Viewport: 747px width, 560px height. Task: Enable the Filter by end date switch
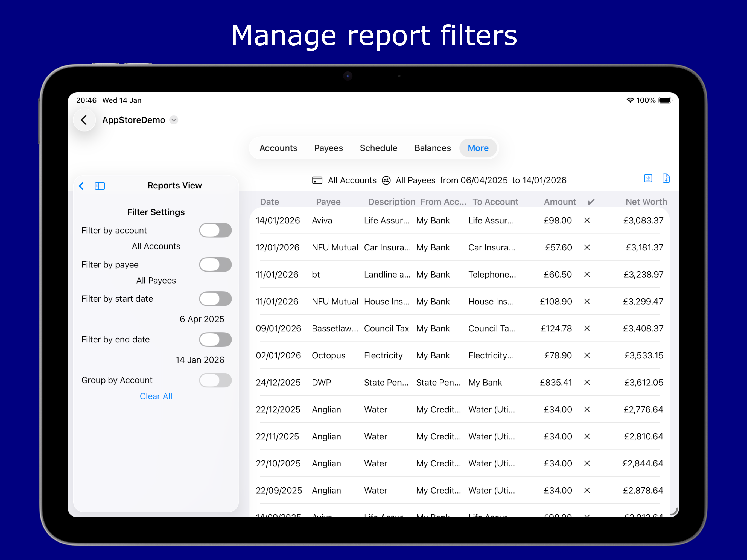215,339
